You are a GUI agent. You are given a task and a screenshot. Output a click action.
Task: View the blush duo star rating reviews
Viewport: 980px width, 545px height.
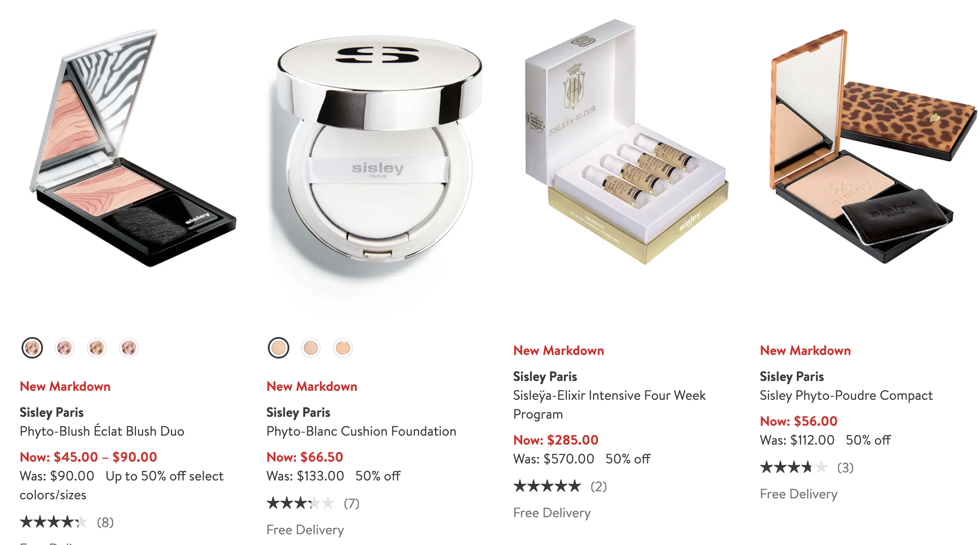[x=67, y=522]
